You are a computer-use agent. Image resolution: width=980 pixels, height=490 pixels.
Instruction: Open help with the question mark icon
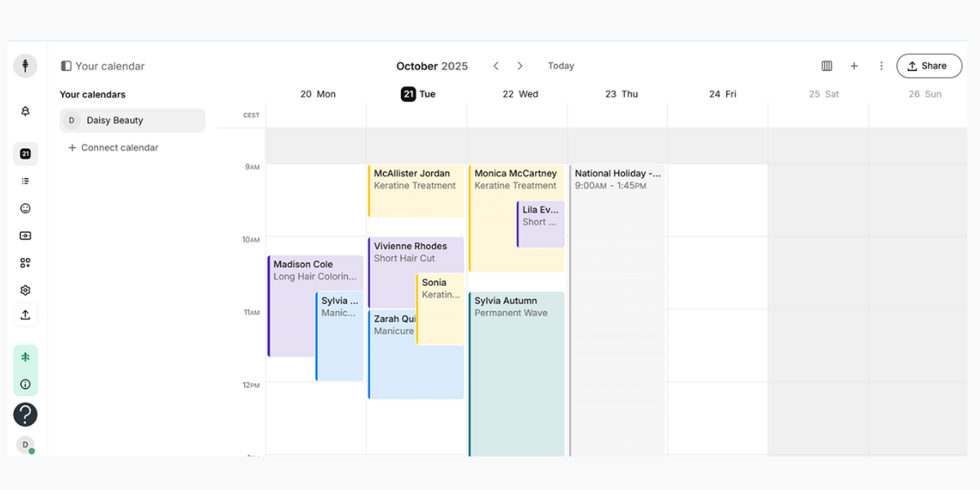tap(25, 415)
